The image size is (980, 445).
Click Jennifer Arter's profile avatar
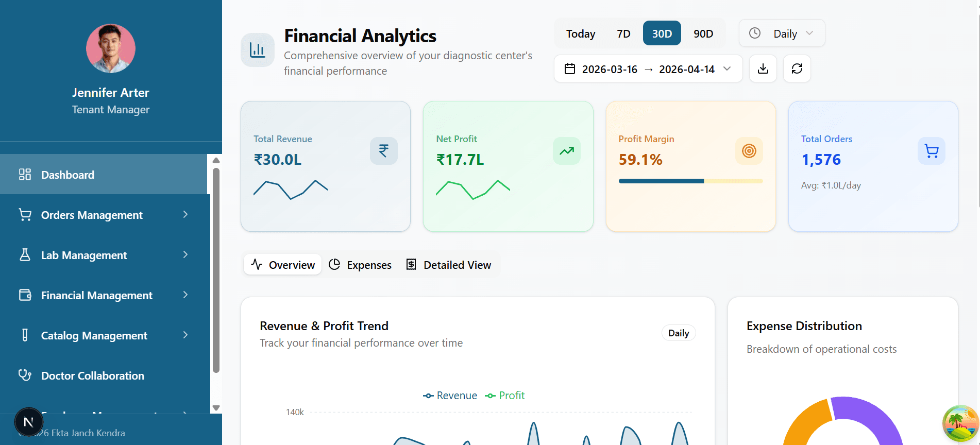(111, 48)
